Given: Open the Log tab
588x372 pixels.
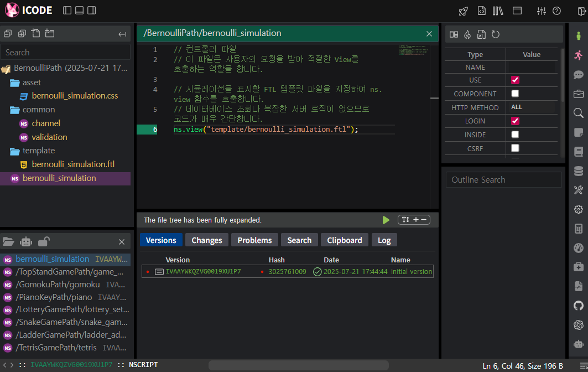Looking at the screenshot, I should click(384, 240).
